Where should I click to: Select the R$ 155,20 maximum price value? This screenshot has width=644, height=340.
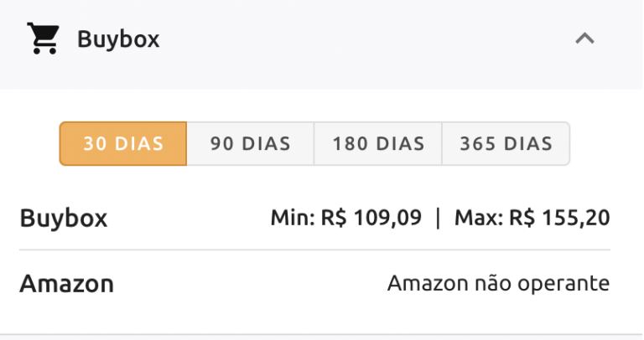tap(558, 219)
